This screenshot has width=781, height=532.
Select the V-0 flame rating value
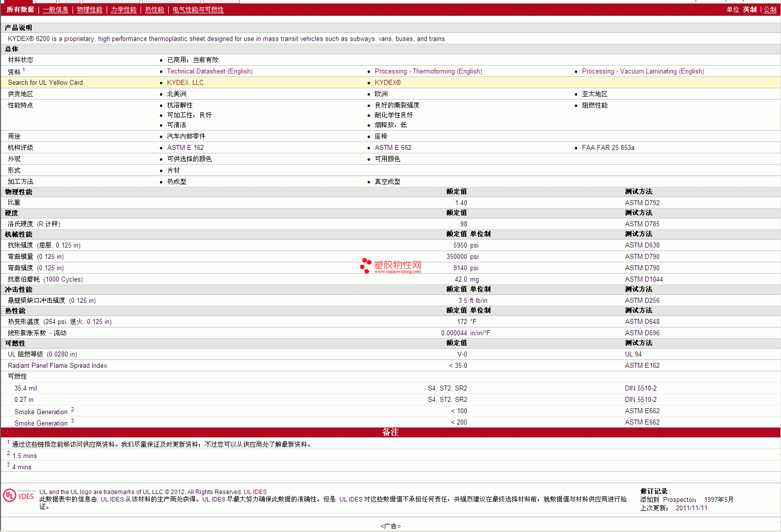click(x=462, y=354)
